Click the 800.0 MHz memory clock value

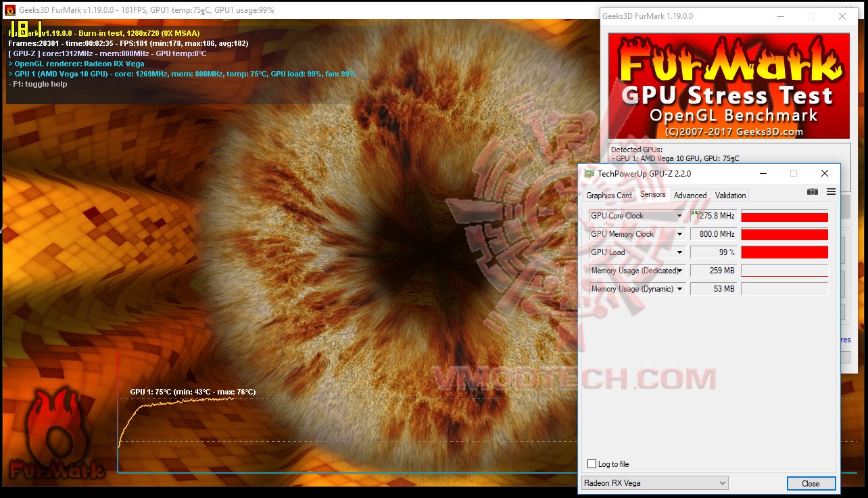(x=713, y=234)
